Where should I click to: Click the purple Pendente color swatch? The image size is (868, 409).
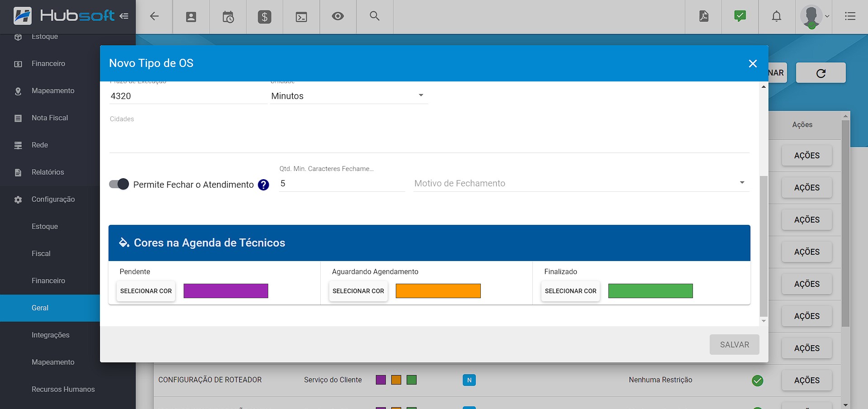click(225, 291)
